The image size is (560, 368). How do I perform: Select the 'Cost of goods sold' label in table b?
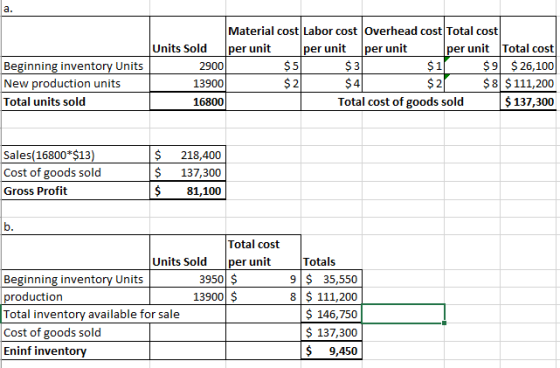[x=75, y=332]
